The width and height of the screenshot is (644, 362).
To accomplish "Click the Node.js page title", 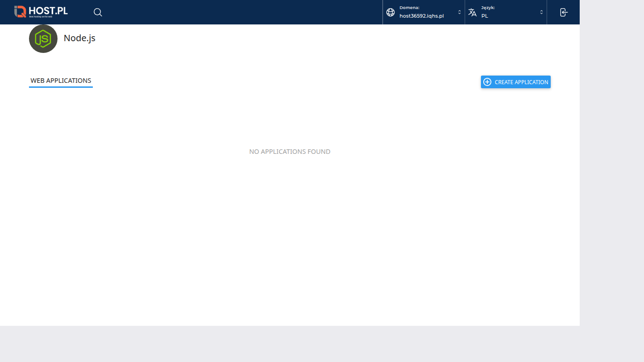I will 80,38.
